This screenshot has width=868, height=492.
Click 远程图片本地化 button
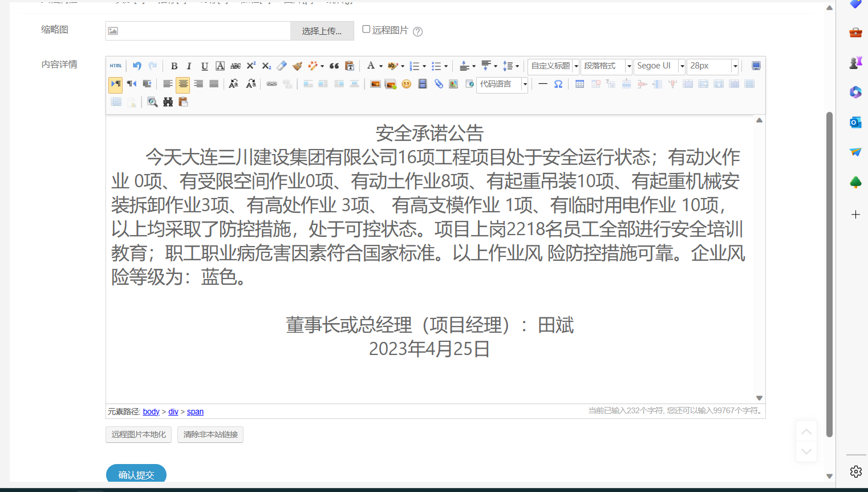139,435
